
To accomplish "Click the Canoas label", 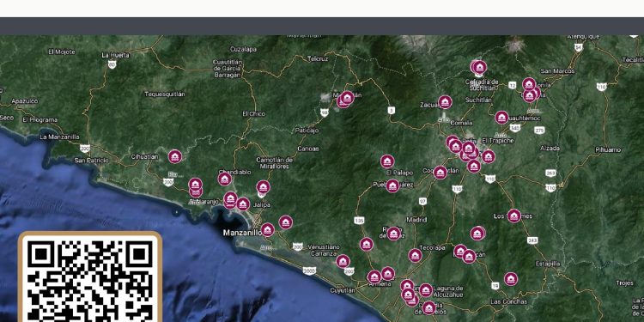I will (308, 149).
